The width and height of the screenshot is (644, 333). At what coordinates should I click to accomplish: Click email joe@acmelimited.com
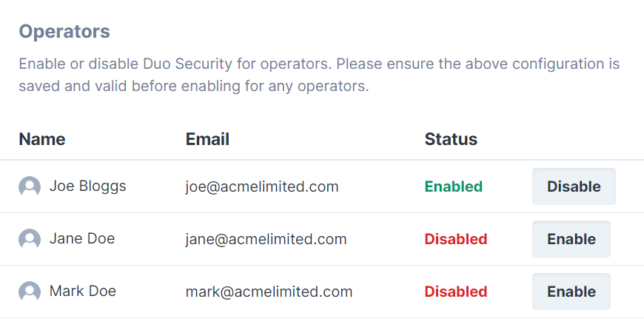262,187
